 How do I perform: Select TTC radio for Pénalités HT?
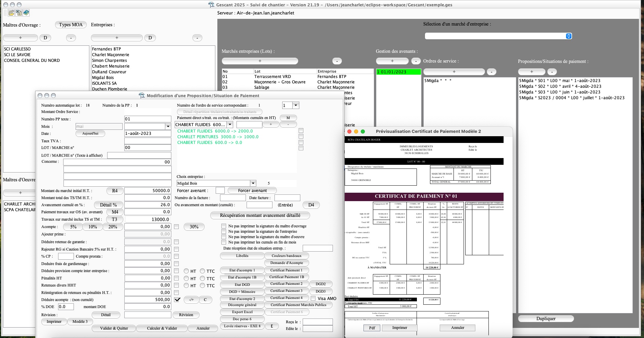point(202,278)
